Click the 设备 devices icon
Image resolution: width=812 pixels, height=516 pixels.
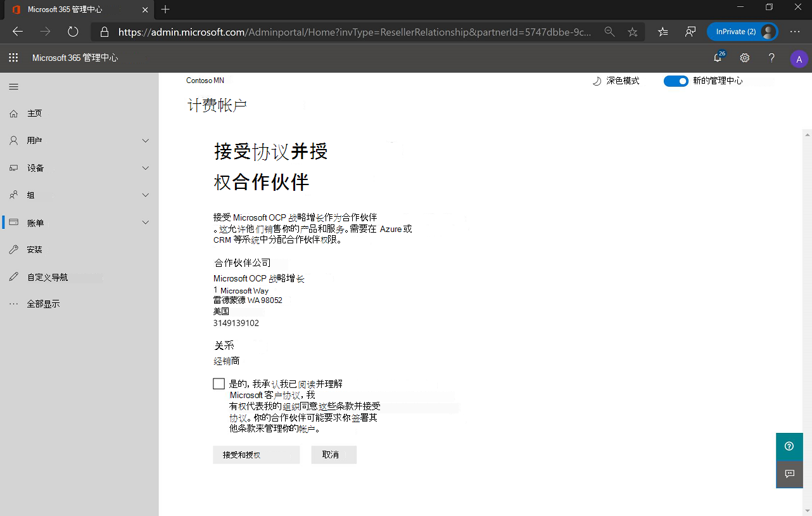pos(13,168)
